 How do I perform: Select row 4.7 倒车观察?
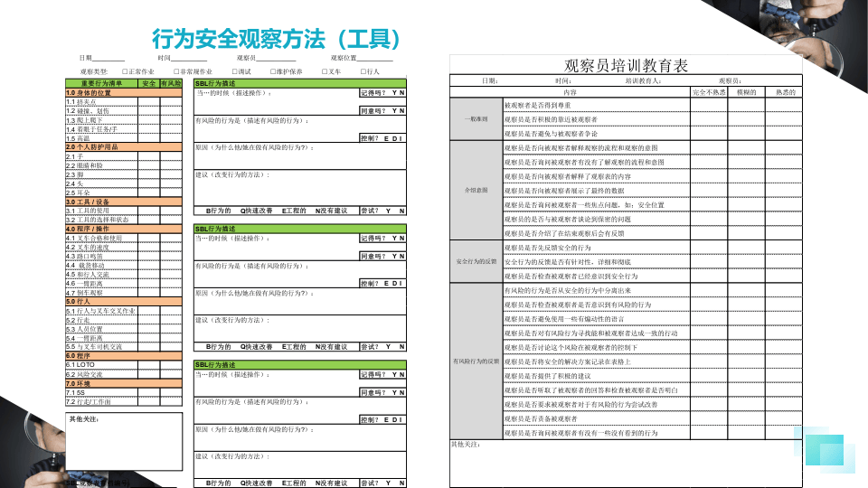click(124, 293)
